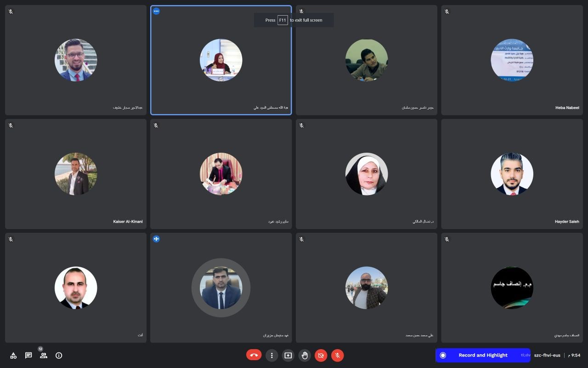This screenshot has width=588, height=368.
Task: Click the speaking indicator on bottom tile
Action: coord(156,239)
